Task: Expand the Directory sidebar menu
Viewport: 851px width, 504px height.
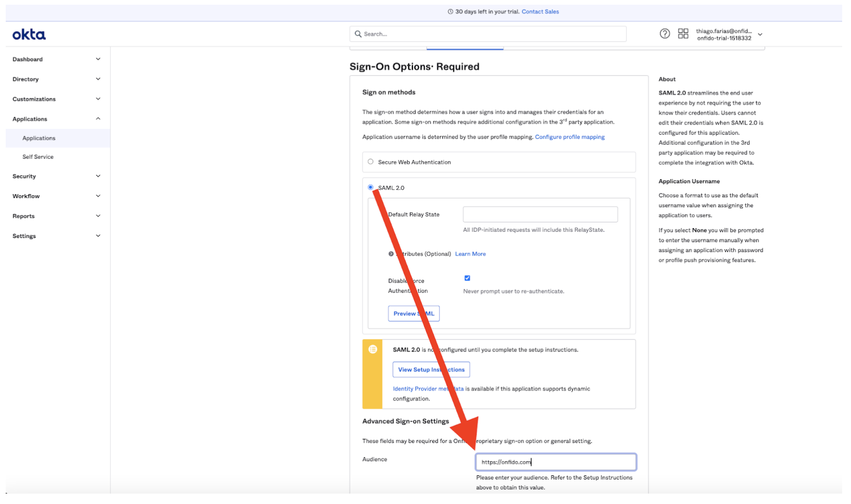Action: [x=98, y=79]
